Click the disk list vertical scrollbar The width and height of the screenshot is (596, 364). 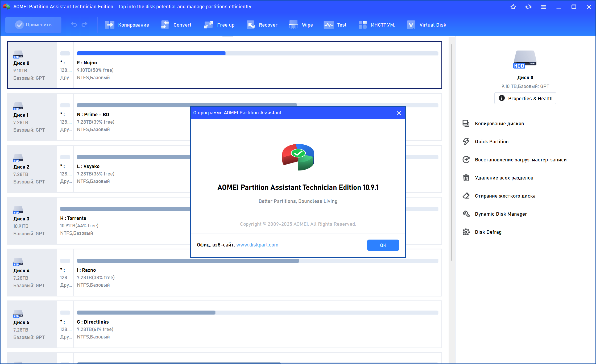point(452,152)
